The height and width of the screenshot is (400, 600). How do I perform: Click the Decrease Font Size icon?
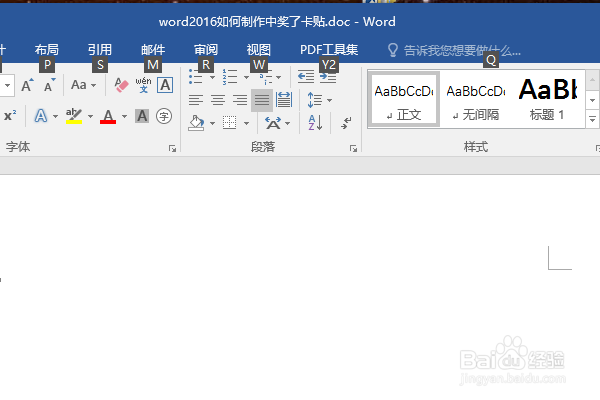49,85
